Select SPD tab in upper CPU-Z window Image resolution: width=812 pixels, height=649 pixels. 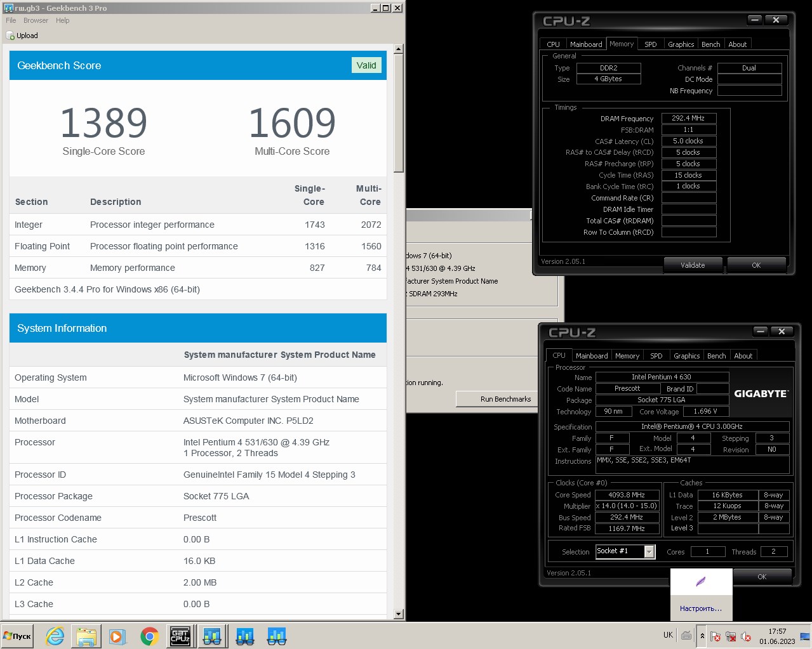650,44
